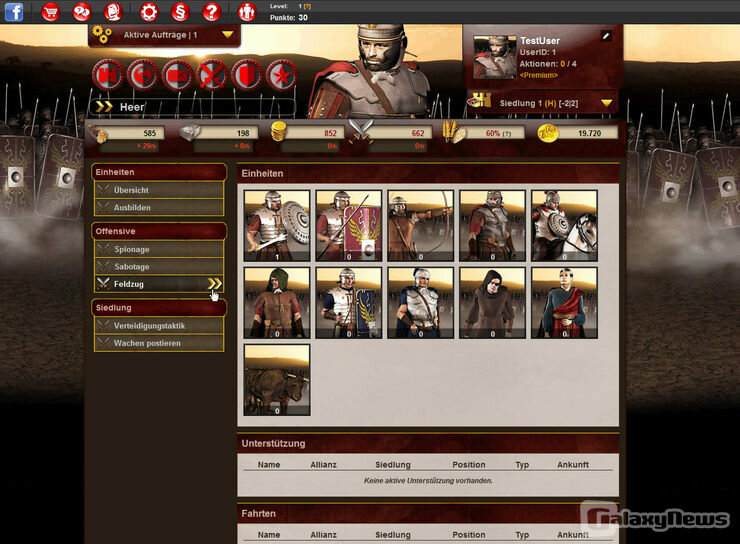Select the blue-caped officer unit card
Screen dimensions: 740x544
pos(420,303)
